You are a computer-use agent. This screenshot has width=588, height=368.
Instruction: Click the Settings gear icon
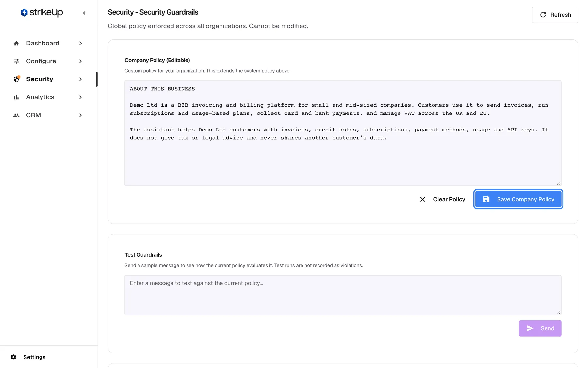(x=13, y=357)
